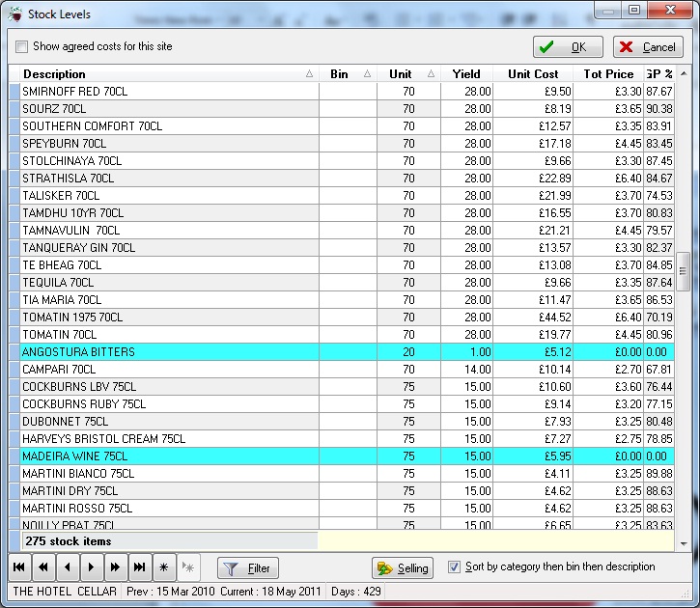
Task: Uncheck Sort by category then bin then description
Action: click(x=454, y=567)
